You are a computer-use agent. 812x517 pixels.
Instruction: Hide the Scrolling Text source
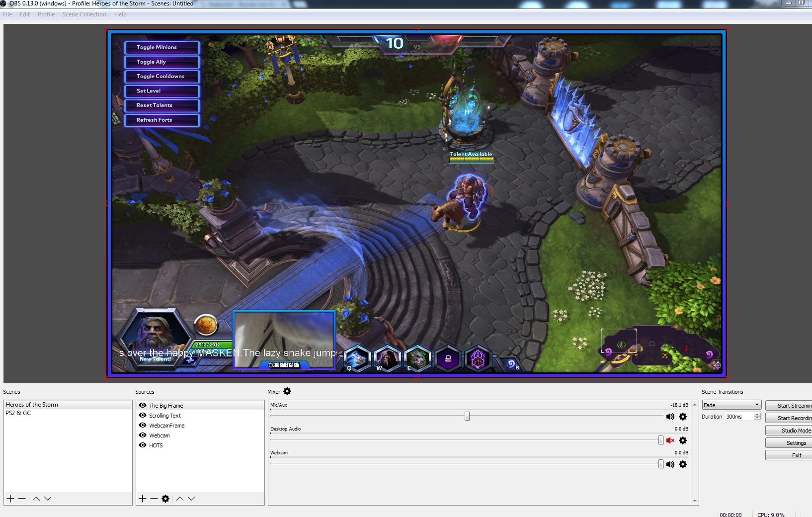tap(143, 416)
